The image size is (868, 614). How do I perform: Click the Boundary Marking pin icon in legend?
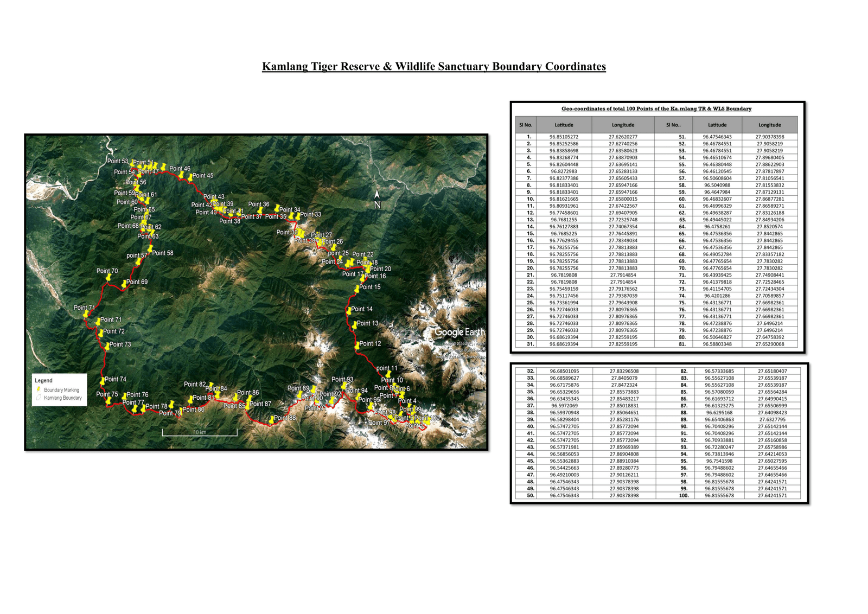(39, 389)
